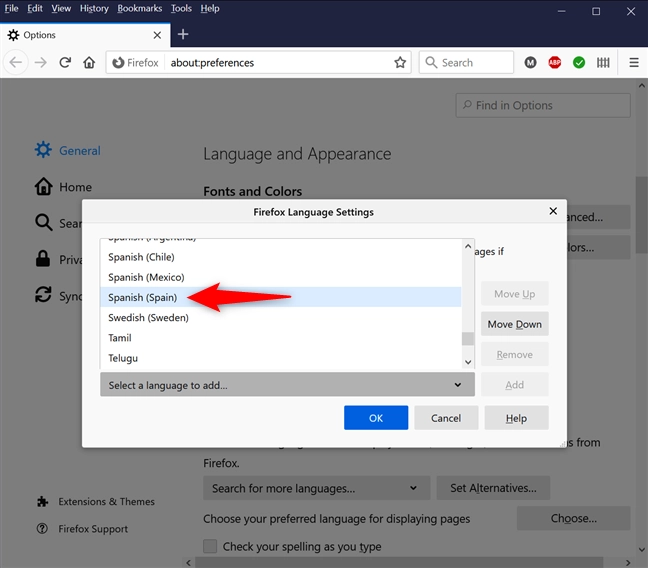Click the page scroll right arrow at bottom
Image resolution: width=648 pixels, height=568 pixels.
[628, 563]
